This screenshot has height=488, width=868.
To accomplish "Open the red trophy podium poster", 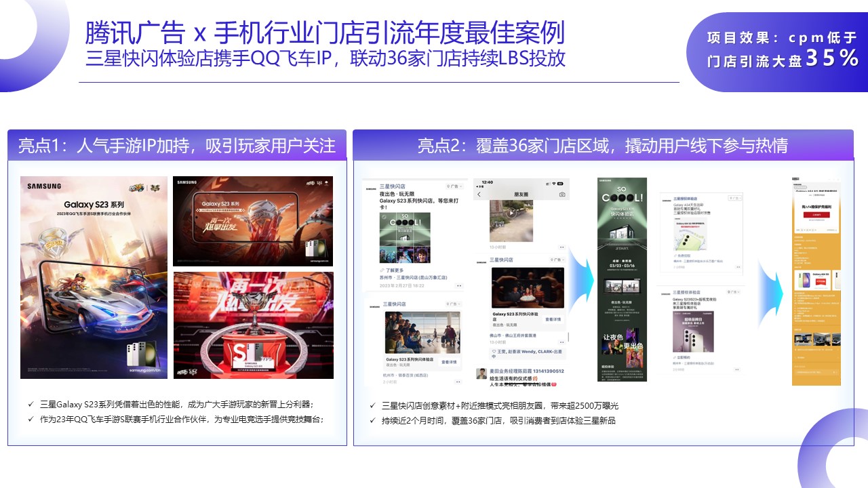I will click(253, 325).
